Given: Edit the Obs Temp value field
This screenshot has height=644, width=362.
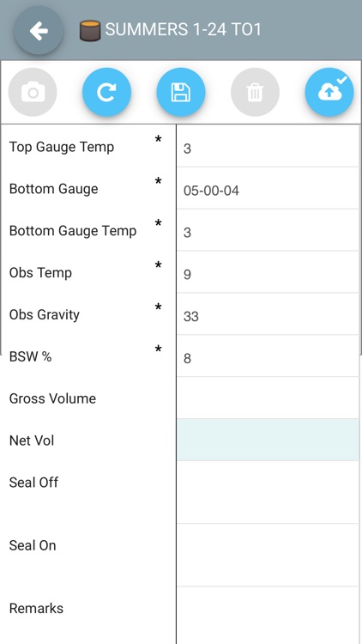Looking at the screenshot, I should pyautogui.click(x=268, y=272).
